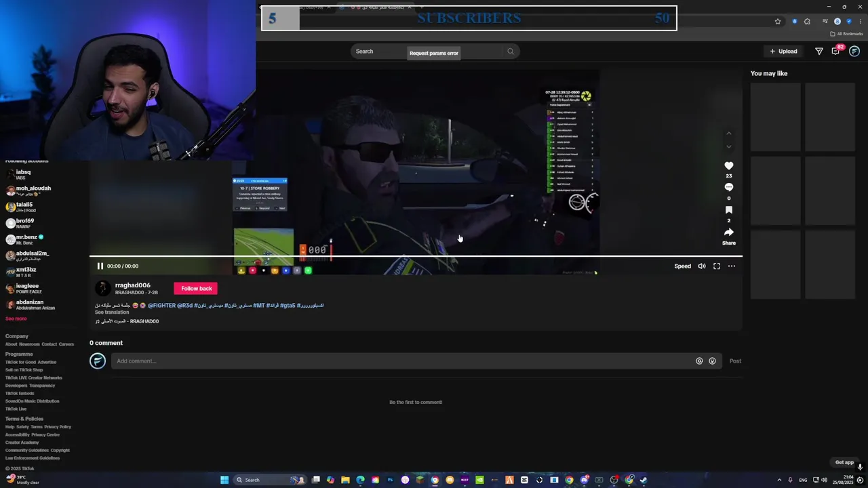Screen dimensions: 868x488
Task: Open Privacy Policy footer link
Action: [58, 427]
